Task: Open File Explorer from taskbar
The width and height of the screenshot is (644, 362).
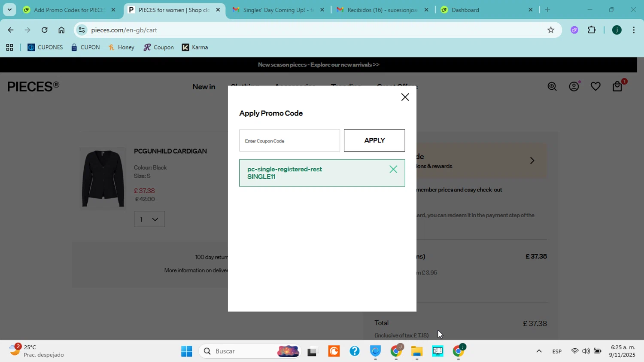Action: click(417, 351)
